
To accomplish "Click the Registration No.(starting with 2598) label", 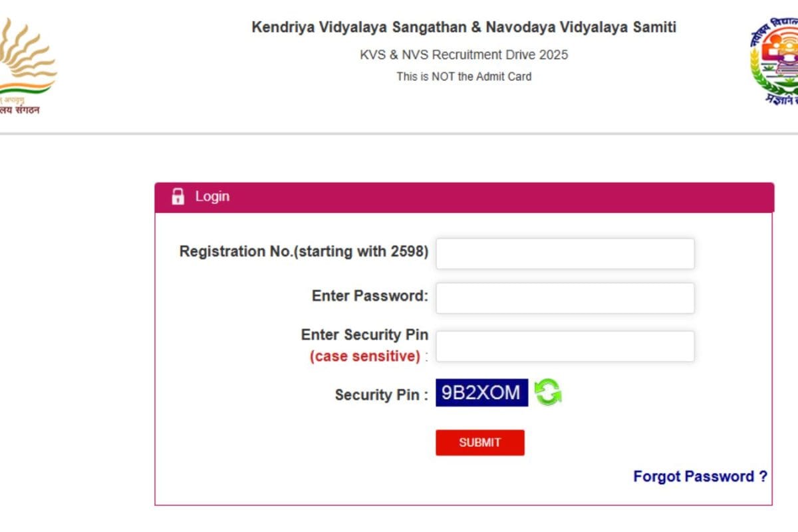I will (303, 251).
